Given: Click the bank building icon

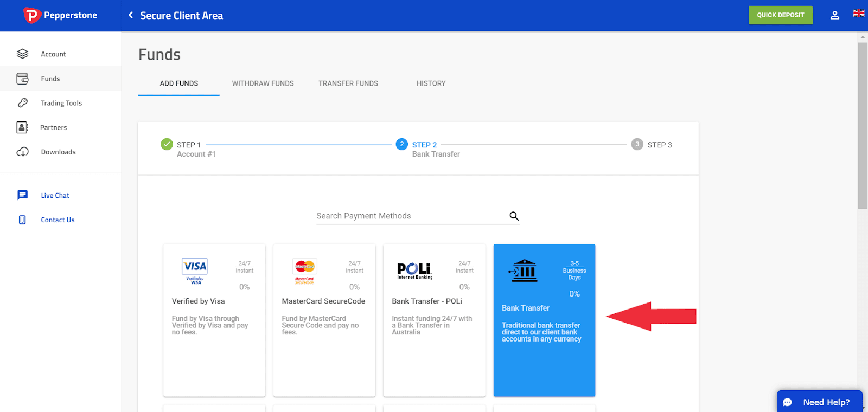Looking at the screenshot, I should [x=523, y=271].
